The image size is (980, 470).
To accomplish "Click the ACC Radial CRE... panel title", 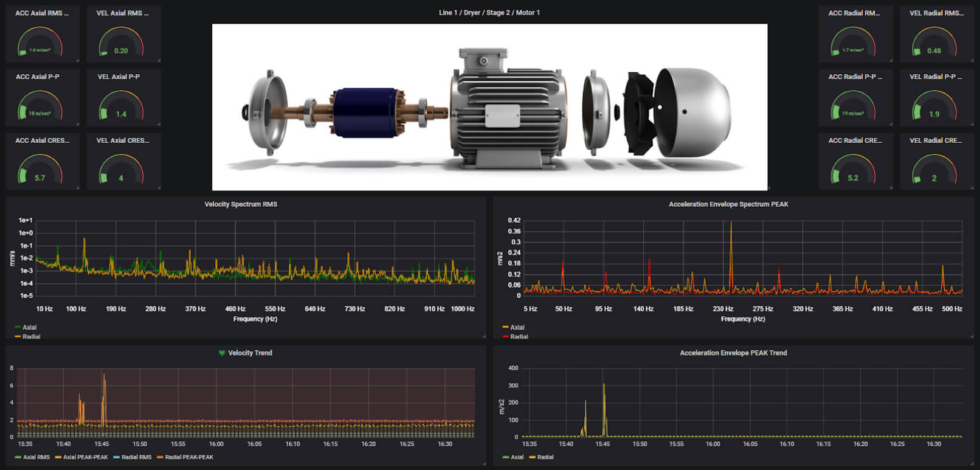I will [855, 140].
